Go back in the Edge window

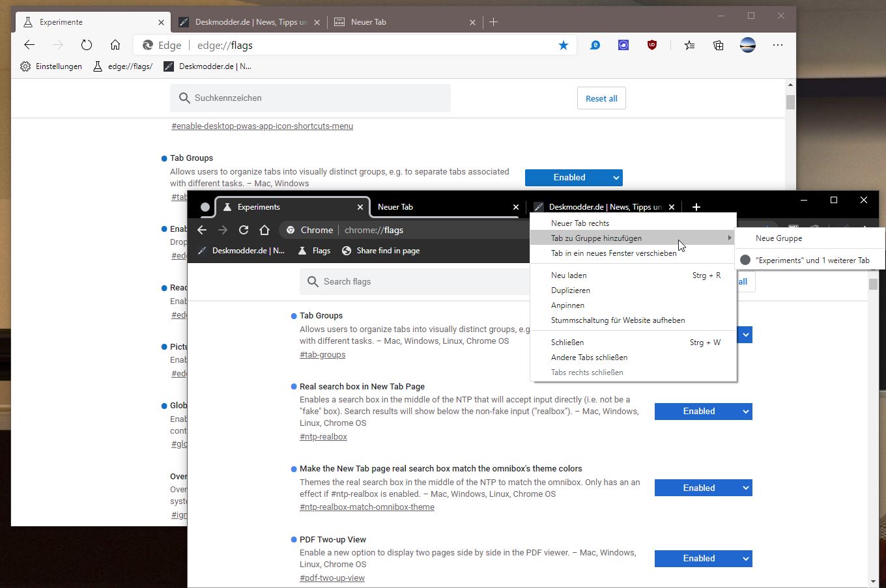pos(29,45)
